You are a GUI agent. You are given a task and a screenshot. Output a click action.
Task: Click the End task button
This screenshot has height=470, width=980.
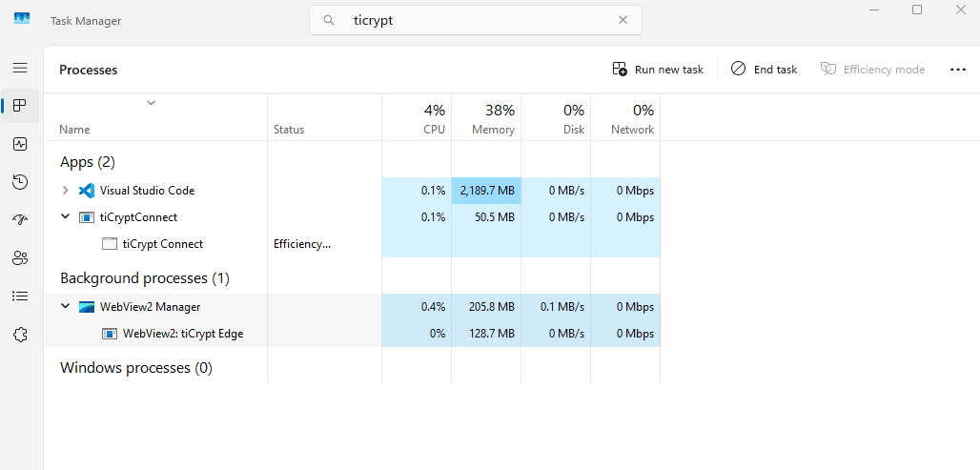tap(764, 70)
